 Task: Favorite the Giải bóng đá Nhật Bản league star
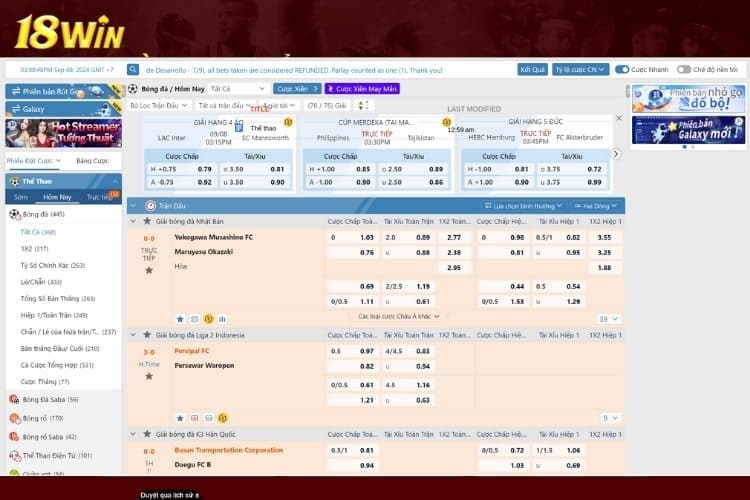tap(147, 221)
